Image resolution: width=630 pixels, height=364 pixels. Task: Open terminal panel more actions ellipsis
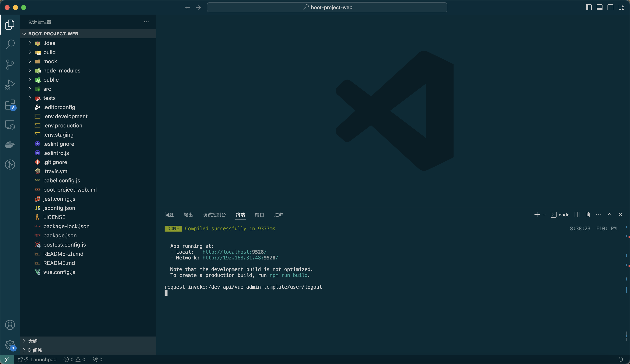(599, 215)
